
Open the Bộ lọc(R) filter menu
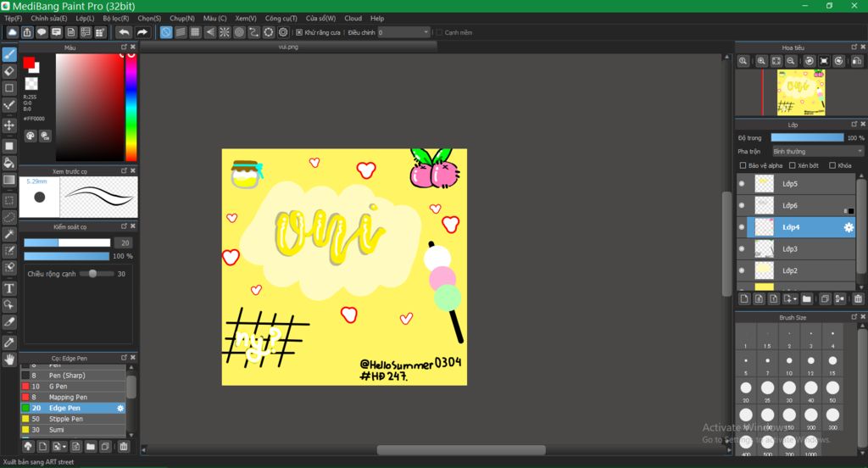115,19
